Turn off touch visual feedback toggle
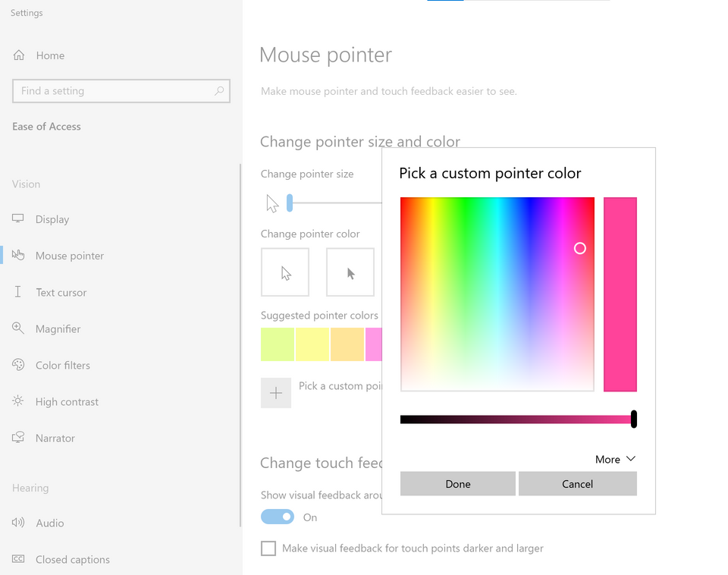Viewport: 728px width, 575px height. (x=278, y=517)
